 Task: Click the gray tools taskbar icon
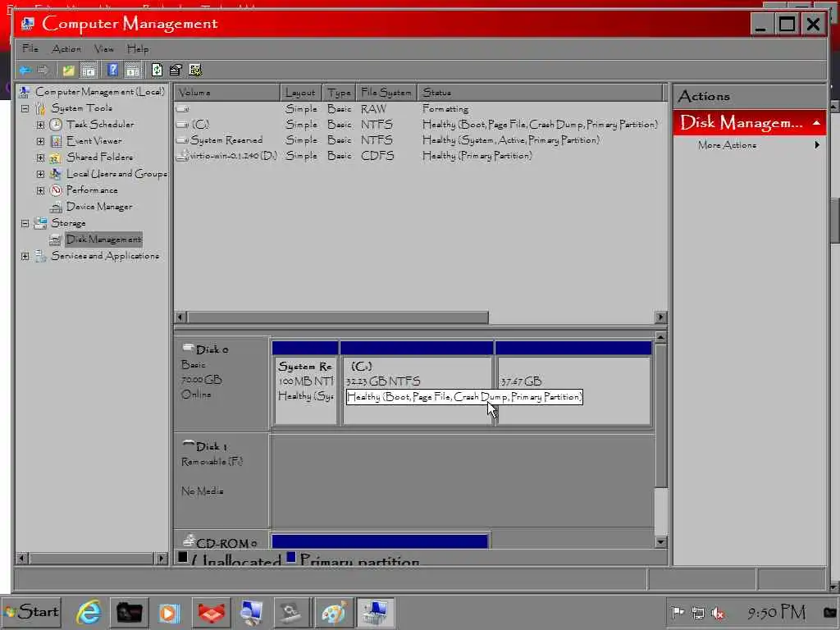292,612
